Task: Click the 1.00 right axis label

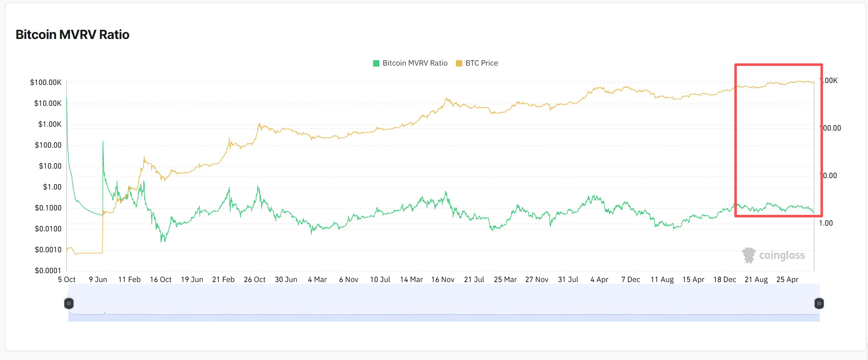Action: 826,223
